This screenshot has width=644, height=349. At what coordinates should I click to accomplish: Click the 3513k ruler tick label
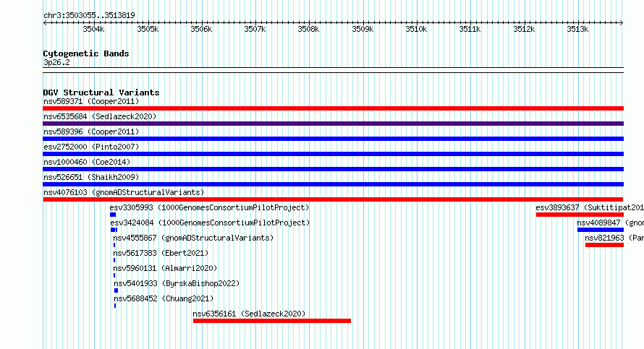tap(577, 29)
